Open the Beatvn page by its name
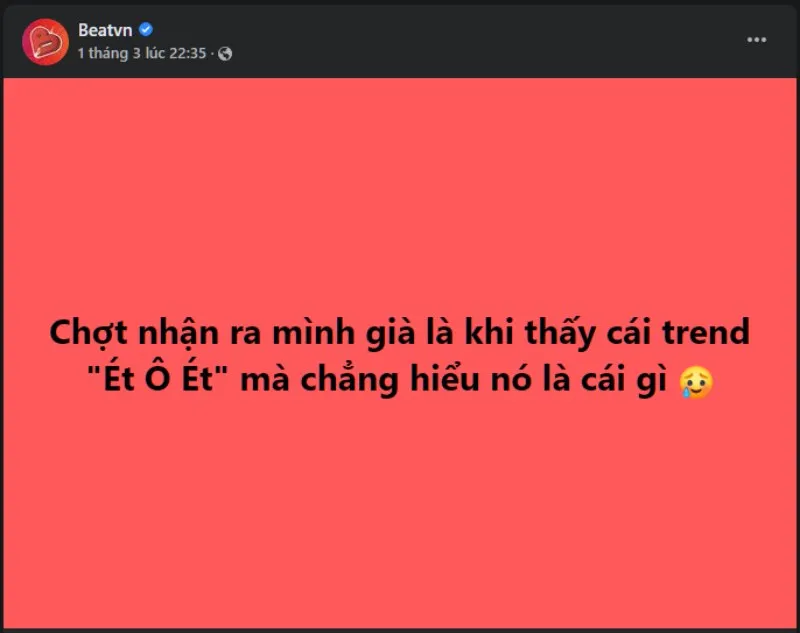The height and width of the screenshot is (633, 800). click(x=104, y=29)
